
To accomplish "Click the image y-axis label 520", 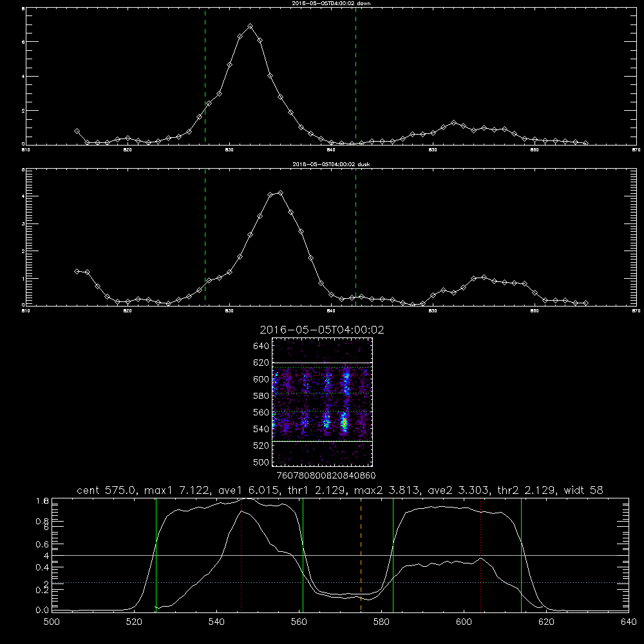I will (x=261, y=446).
